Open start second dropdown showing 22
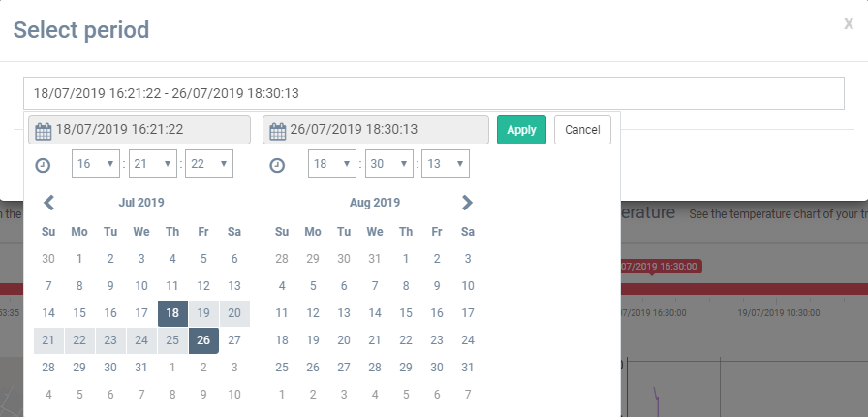The width and height of the screenshot is (868, 417). point(209,164)
